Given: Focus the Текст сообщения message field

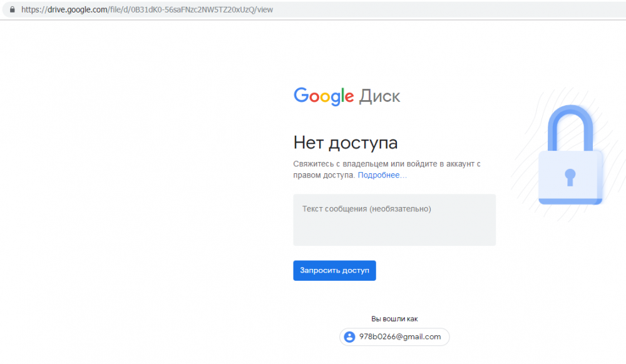Looking at the screenshot, I should click(x=394, y=220).
